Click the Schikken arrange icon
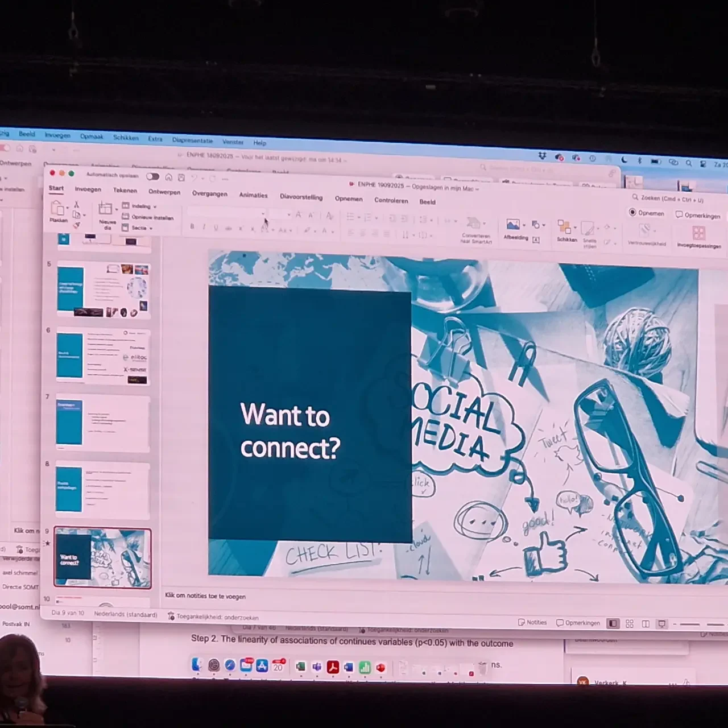The image size is (728, 728). point(564,227)
